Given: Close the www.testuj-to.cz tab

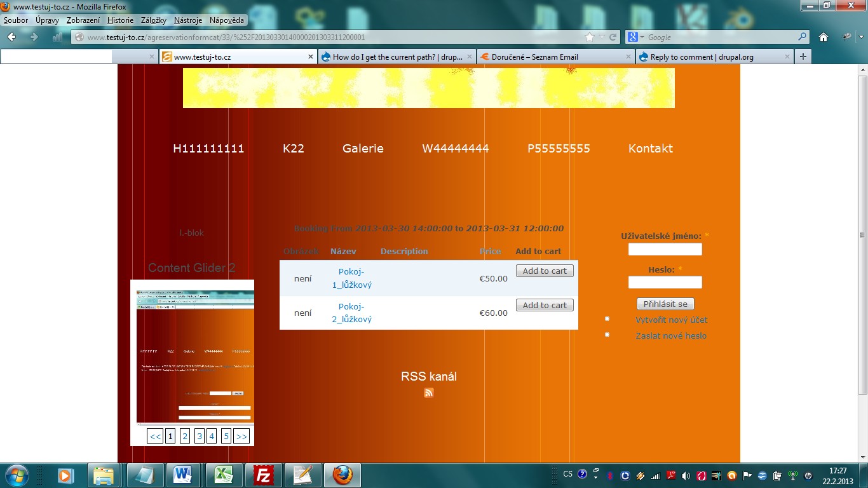Looking at the screenshot, I should [311, 57].
